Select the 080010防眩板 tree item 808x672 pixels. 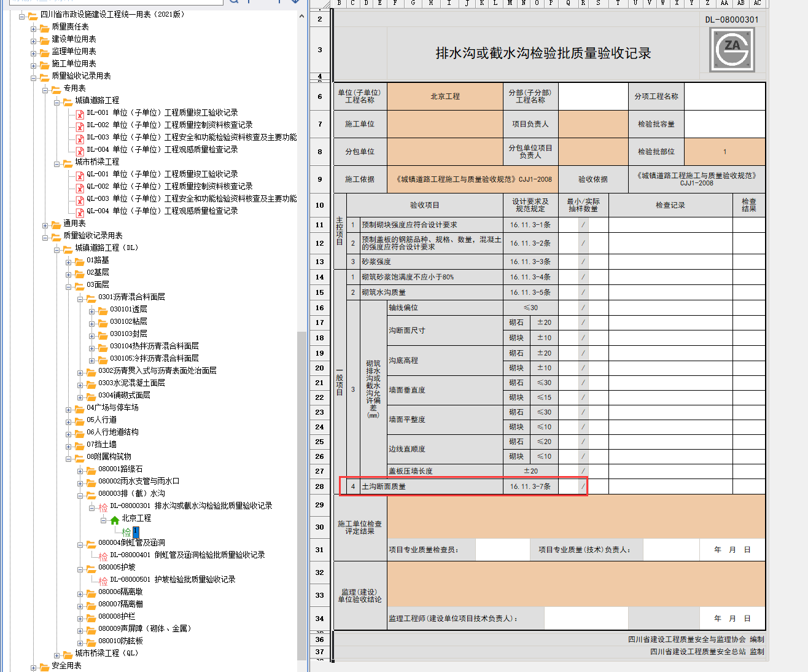[x=120, y=641]
